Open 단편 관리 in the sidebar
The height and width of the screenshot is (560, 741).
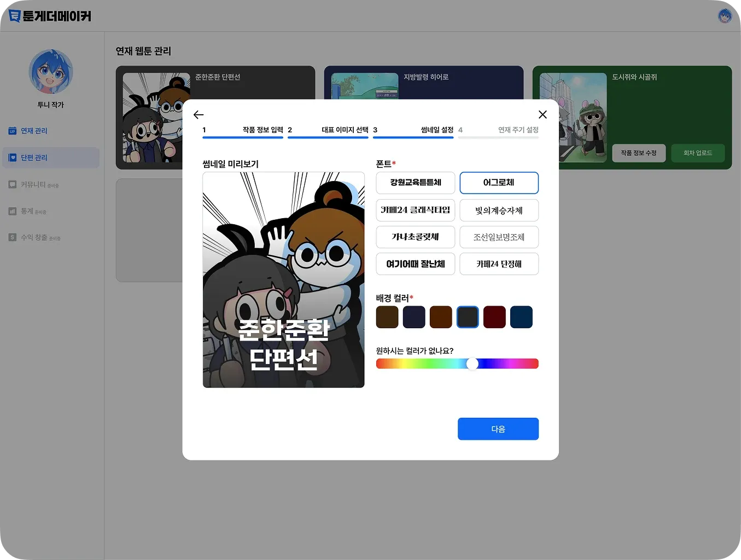[x=51, y=157]
